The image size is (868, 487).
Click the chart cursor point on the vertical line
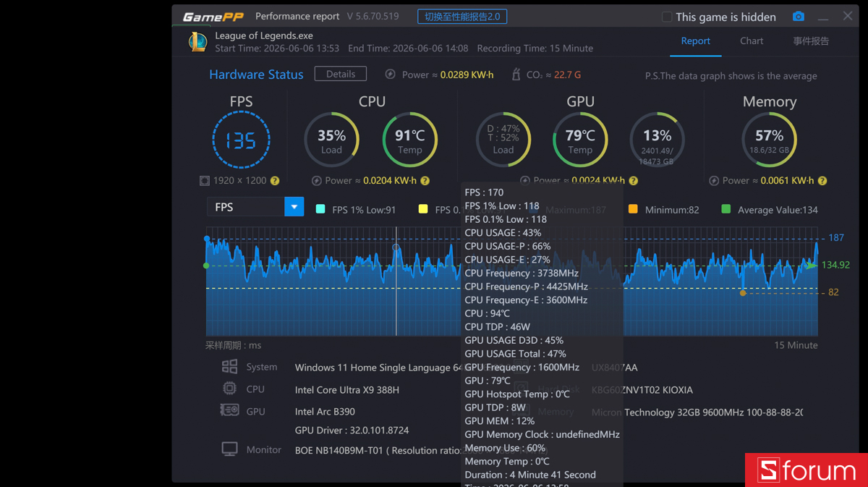coord(396,247)
